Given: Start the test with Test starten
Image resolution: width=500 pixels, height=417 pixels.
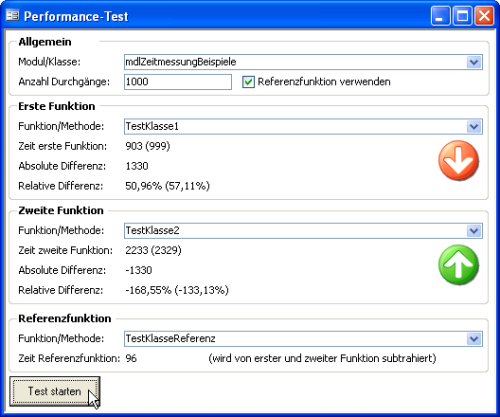Looking at the screenshot, I should point(55,391).
